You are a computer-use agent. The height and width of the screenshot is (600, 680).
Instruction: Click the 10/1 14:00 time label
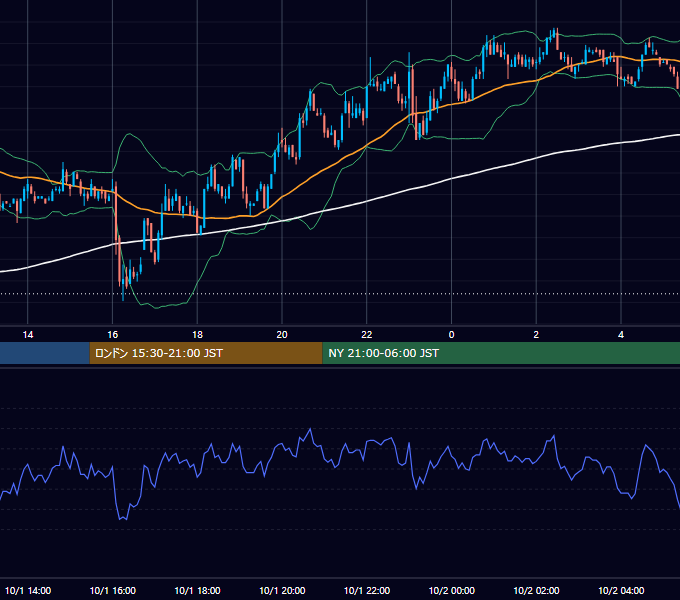pyautogui.click(x=28, y=590)
